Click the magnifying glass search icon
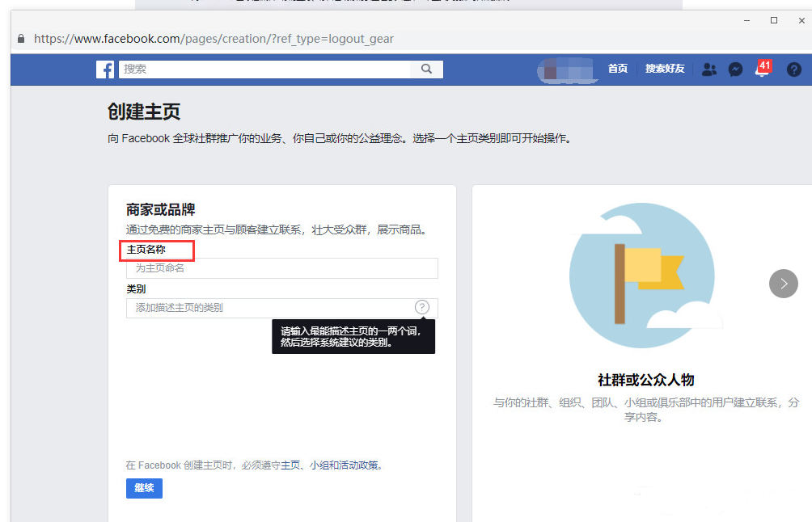812x522 pixels. [x=426, y=69]
